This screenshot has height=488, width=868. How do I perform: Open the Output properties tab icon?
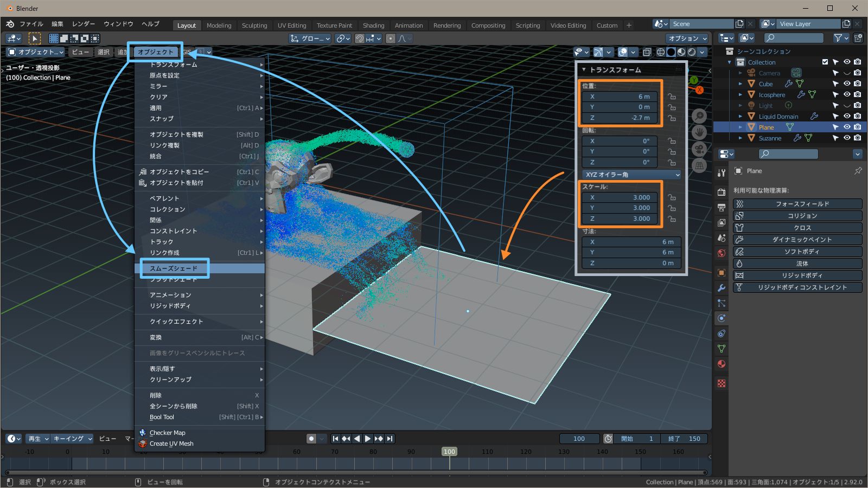722,208
